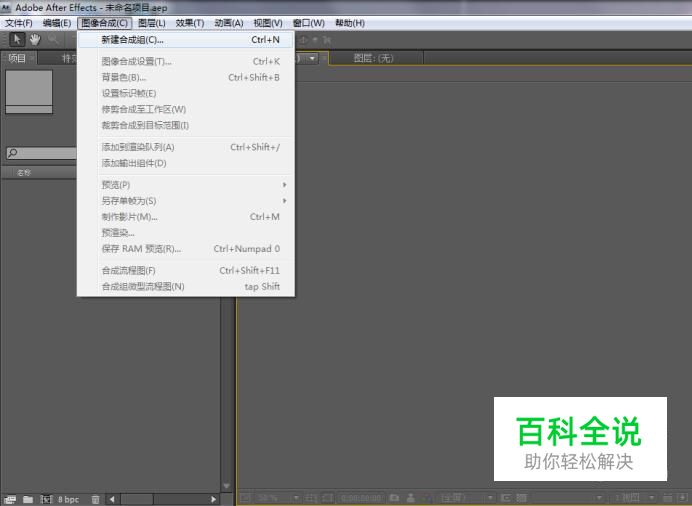Click 合成组微型流程图(N) menu entry
Screen dimensions: 692x506
[186, 286]
